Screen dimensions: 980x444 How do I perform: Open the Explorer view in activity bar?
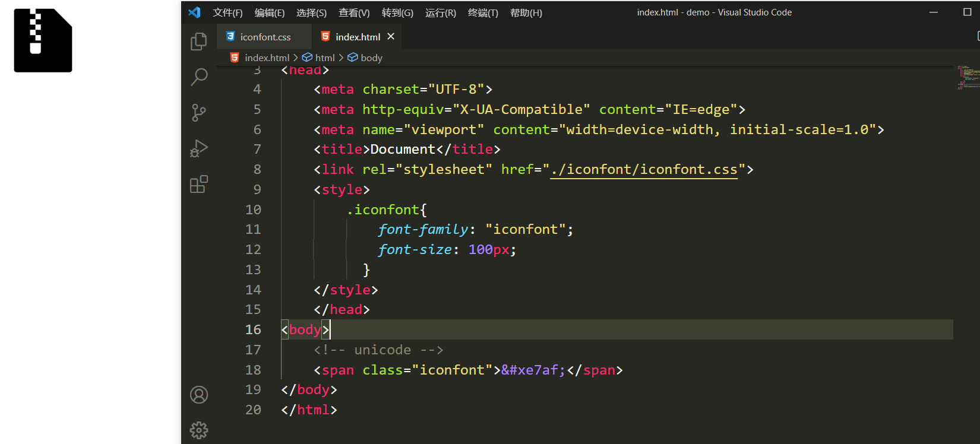point(198,42)
